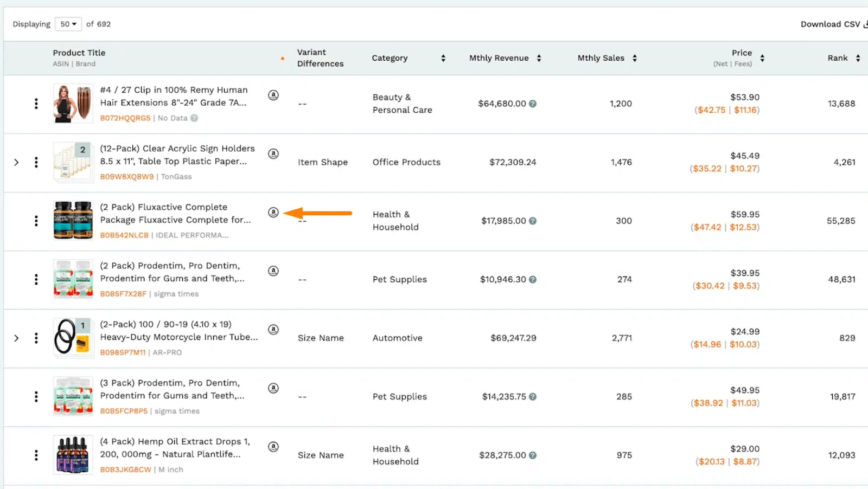
Task: Open ASIN link B09W8XQBW9
Action: (126, 177)
